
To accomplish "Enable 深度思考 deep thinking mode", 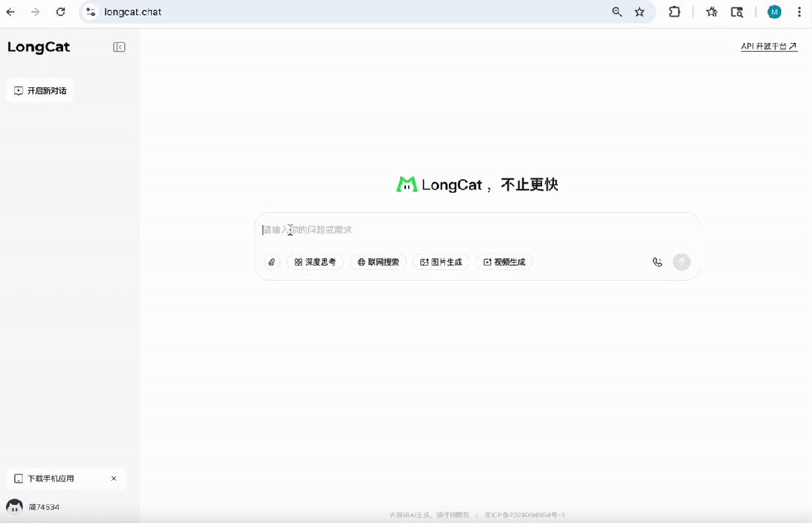I will coord(315,262).
